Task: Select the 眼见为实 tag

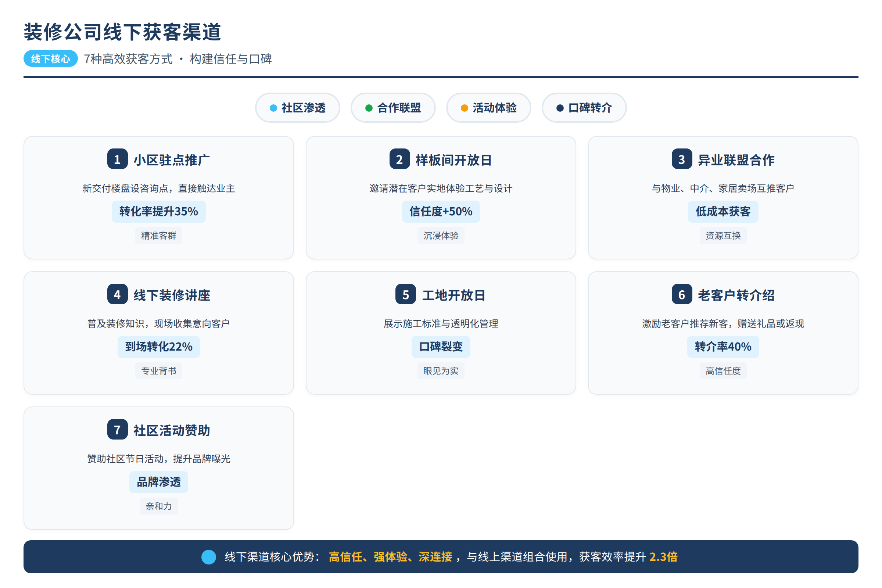Action: [x=441, y=371]
